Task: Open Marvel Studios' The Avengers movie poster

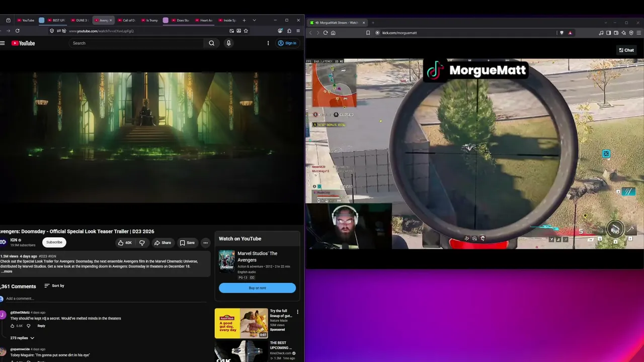Action: pos(226,260)
